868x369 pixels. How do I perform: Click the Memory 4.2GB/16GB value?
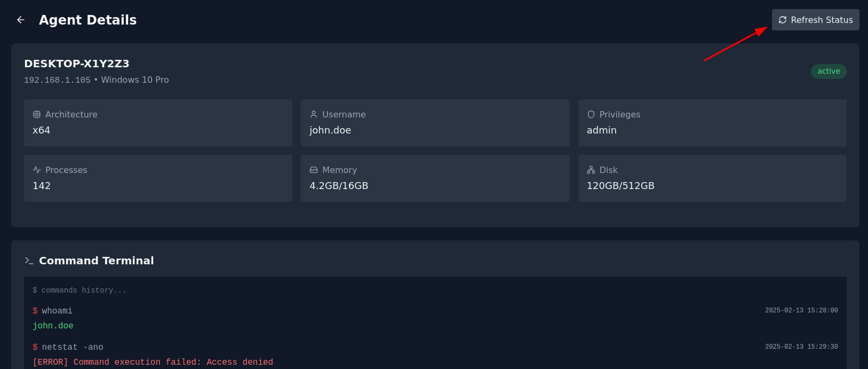pyautogui.click(x=339, y=186)
